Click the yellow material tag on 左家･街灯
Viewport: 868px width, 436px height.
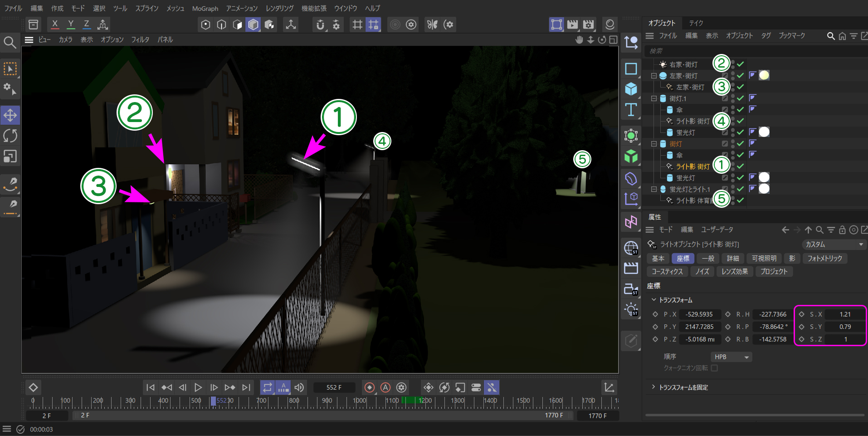tap(764, 75)
